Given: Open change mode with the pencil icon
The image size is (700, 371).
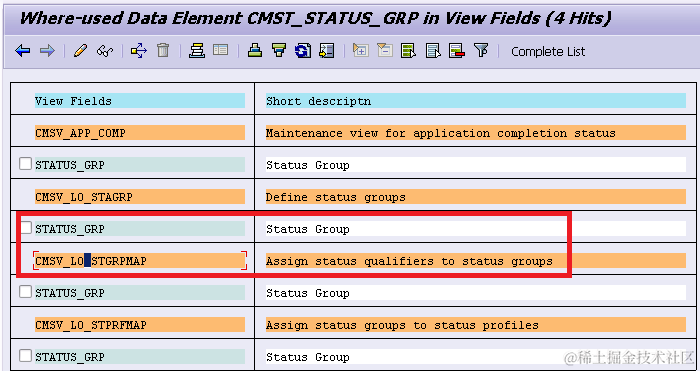Looking at the screenshot, I should tap(80, 51).
